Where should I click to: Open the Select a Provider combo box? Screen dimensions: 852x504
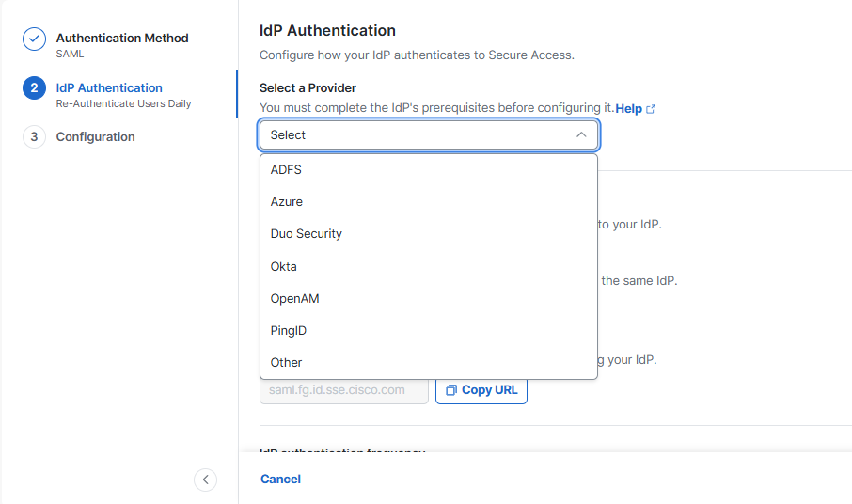(414, 134)
